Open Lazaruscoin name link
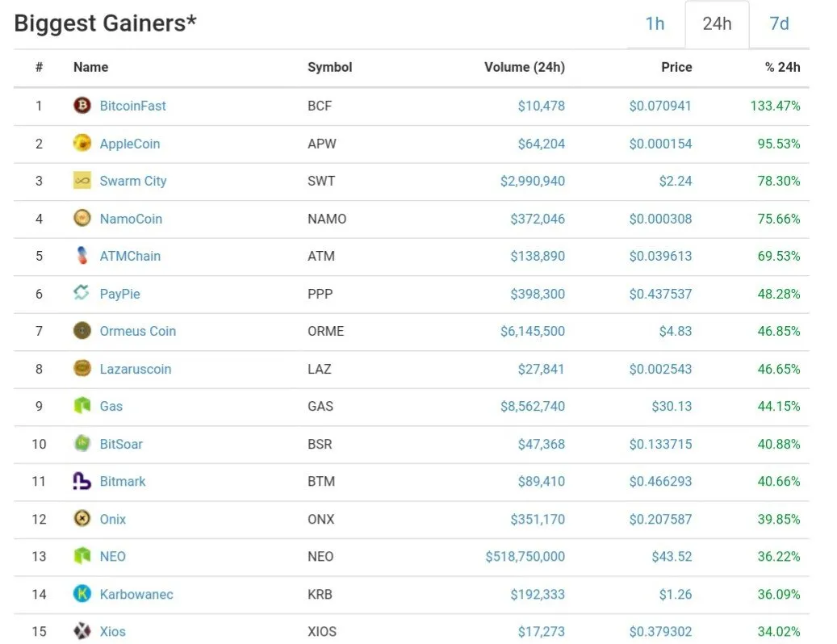837x644 pixels. [x=136, y=369]
